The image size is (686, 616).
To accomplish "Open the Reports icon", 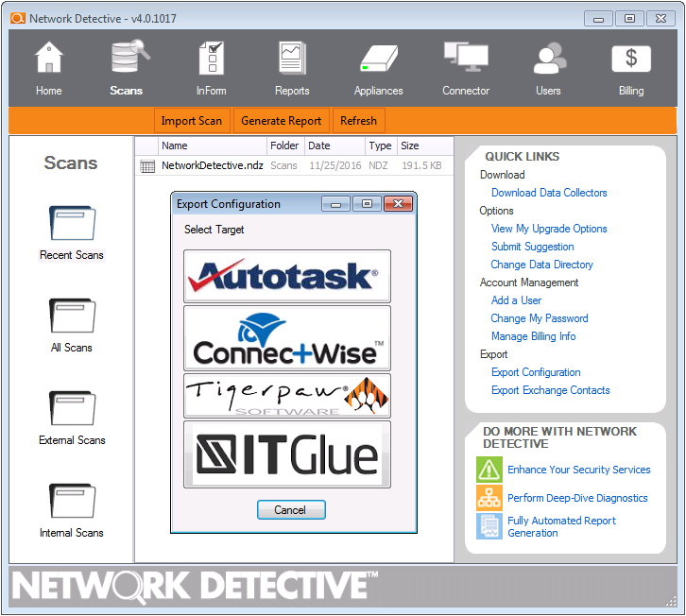I will tap(292, 58).
